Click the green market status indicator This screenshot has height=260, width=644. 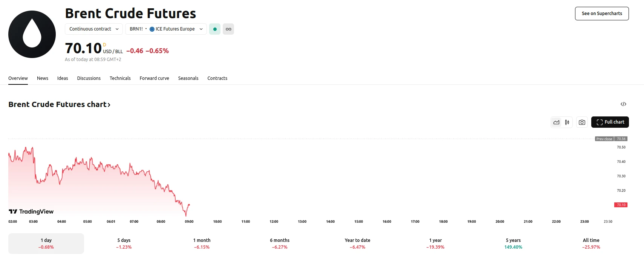coord(215,29)
